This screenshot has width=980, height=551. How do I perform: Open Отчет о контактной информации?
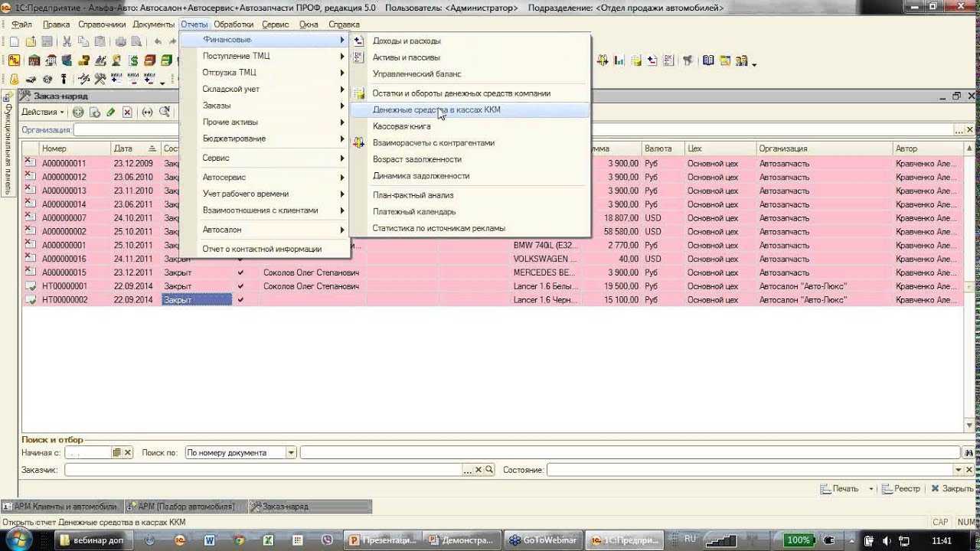click(264, 249)
